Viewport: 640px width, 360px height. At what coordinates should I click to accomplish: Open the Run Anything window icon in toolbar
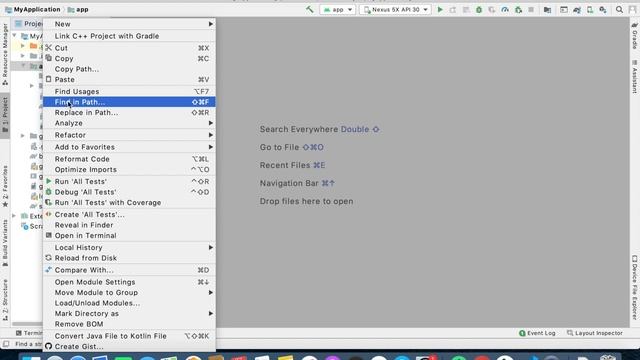(564, 9)
